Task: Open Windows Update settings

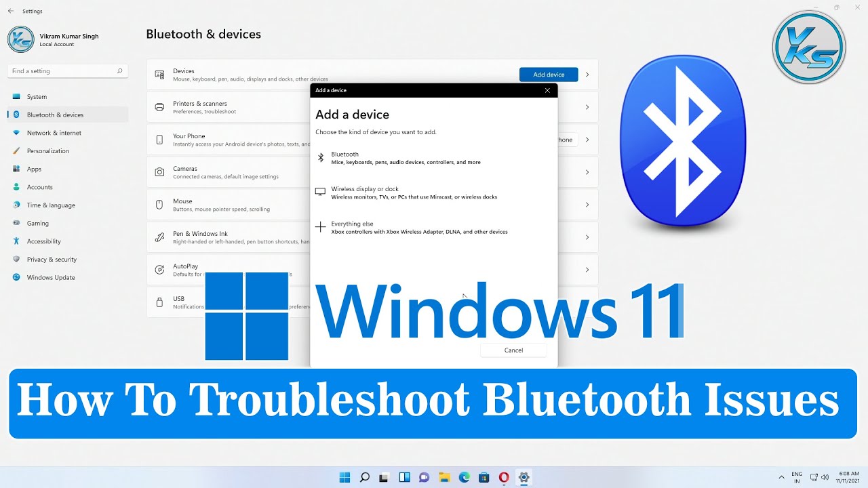Action: pos(68,277)
